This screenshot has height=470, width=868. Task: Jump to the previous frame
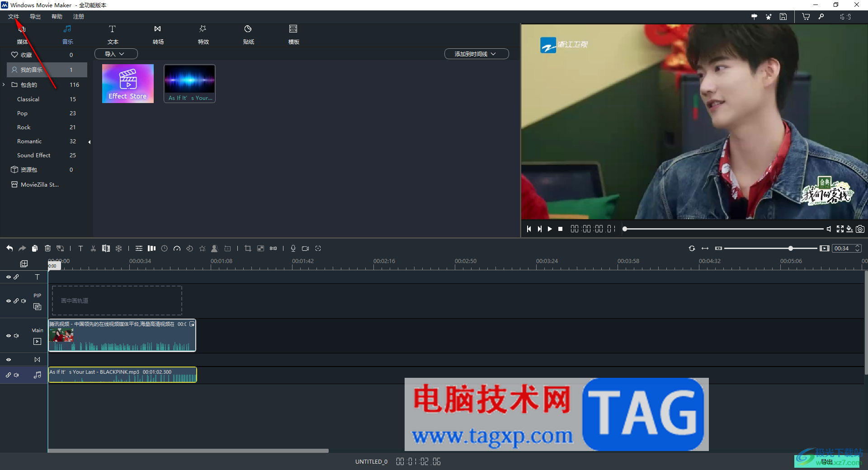click(x=529, y=229)
